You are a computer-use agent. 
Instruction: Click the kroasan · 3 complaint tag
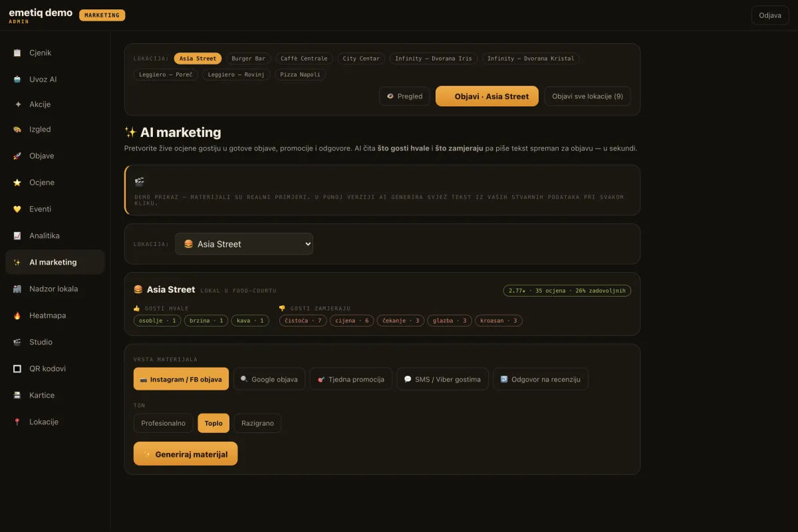click(x=499, y=321)
